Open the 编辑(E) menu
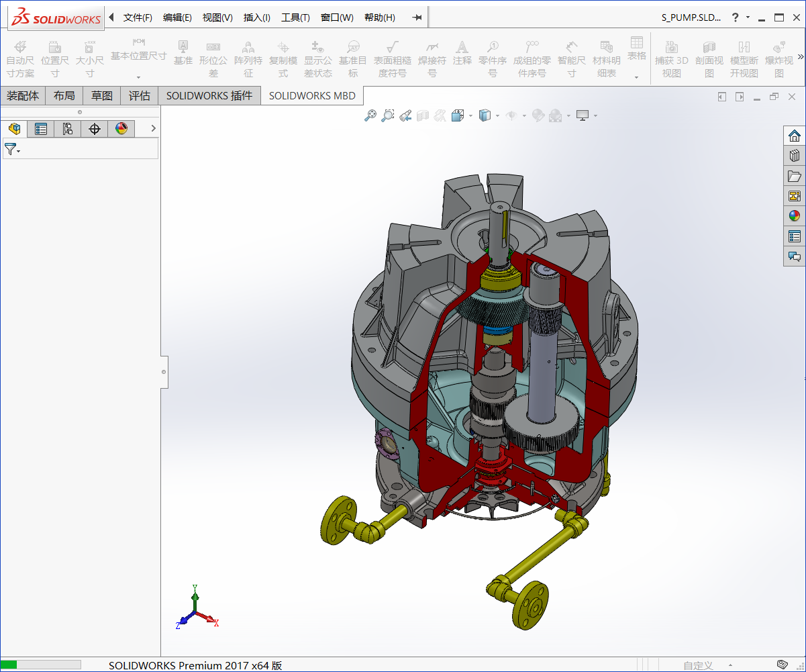Image resolution: width=806 pixels, height=672 pixels. click(x=177, y=17)
